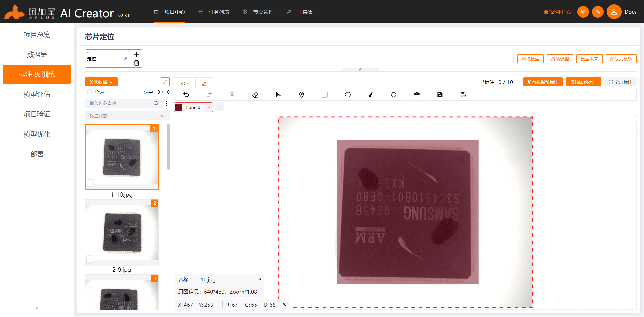Click the Label0 dark red color swatch
The height and width of the screenshot is (317, 644).
click(179, 107)
